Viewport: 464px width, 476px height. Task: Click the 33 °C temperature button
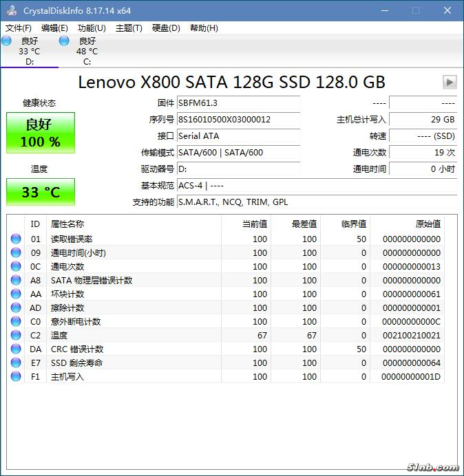click(41, 192)
